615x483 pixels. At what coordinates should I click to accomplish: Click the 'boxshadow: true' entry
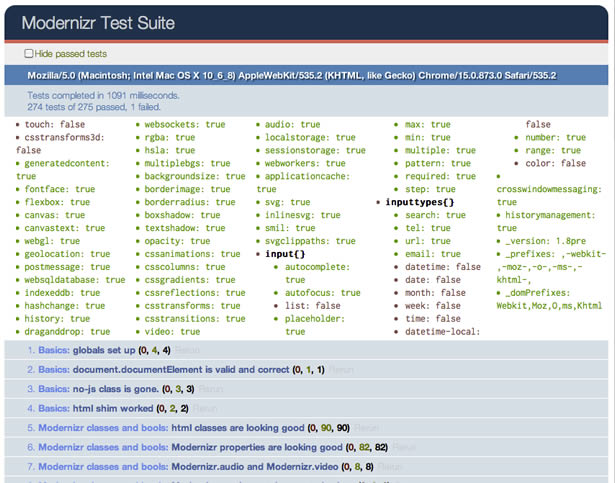pos(182,215)
